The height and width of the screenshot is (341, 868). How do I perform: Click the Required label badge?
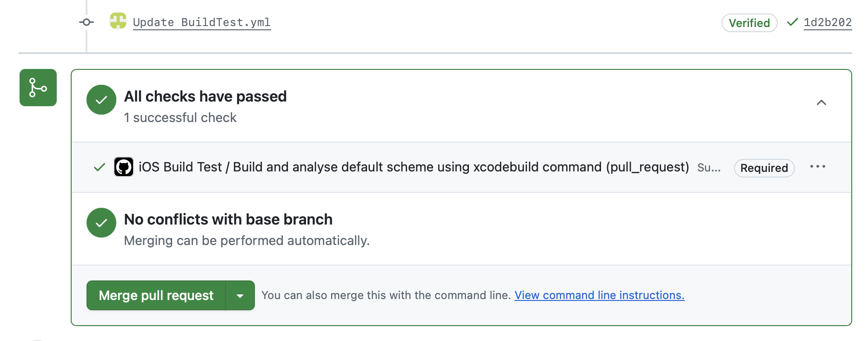tap(764, 168)
